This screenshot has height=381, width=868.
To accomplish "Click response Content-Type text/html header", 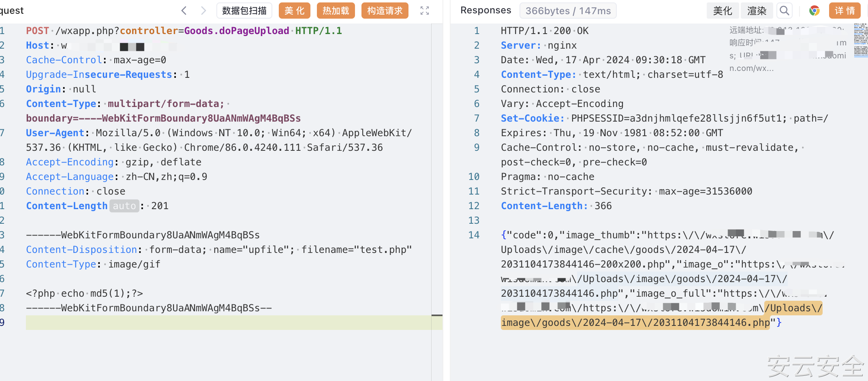I will pyautogui.click(x=612, y=75).
